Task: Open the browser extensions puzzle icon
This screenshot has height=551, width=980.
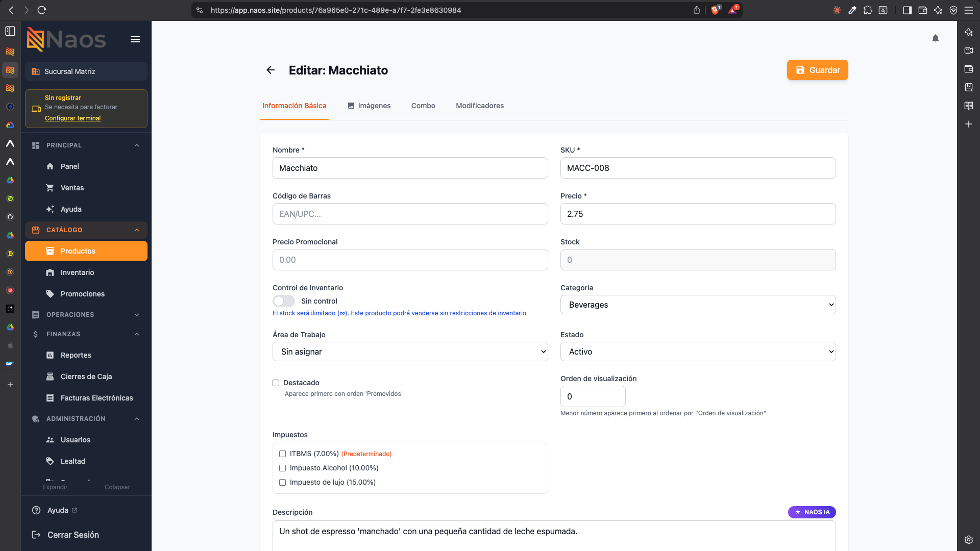Action: click(x=868, y=10)
